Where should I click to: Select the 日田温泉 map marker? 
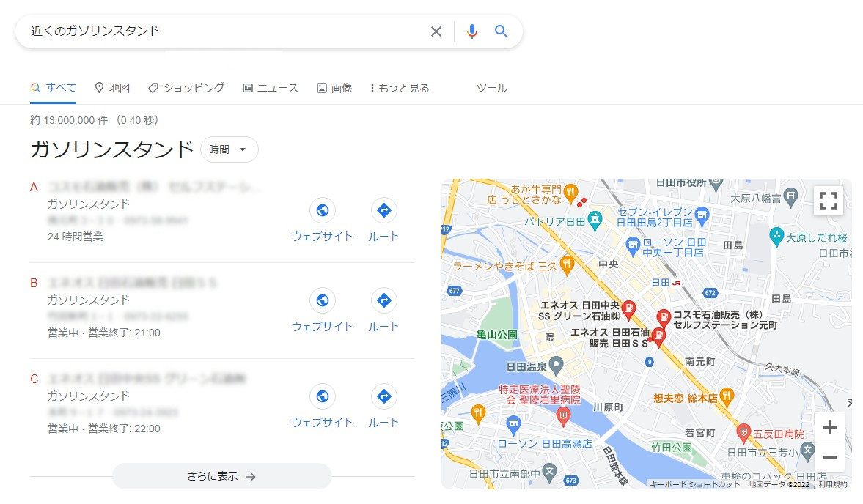click(x=557, y=364)
